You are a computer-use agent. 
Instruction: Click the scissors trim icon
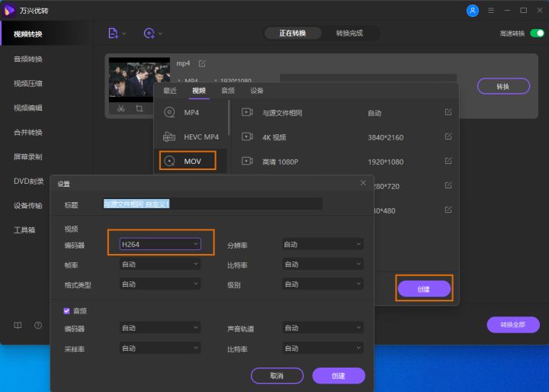coord(120,108)
